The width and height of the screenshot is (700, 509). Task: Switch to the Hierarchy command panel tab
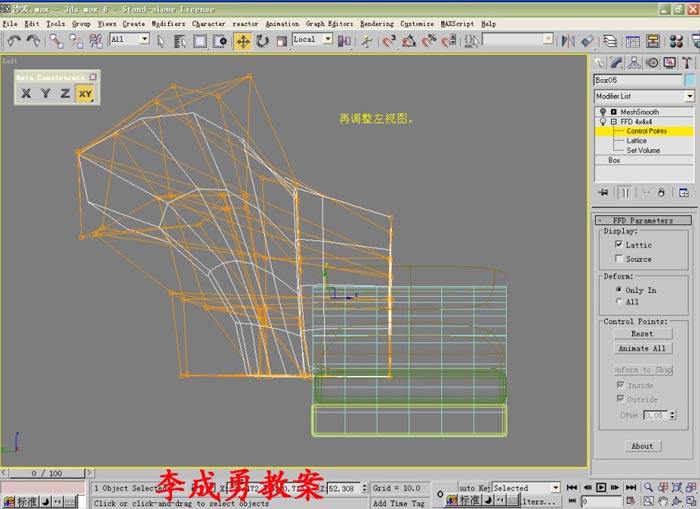point(634,63)
